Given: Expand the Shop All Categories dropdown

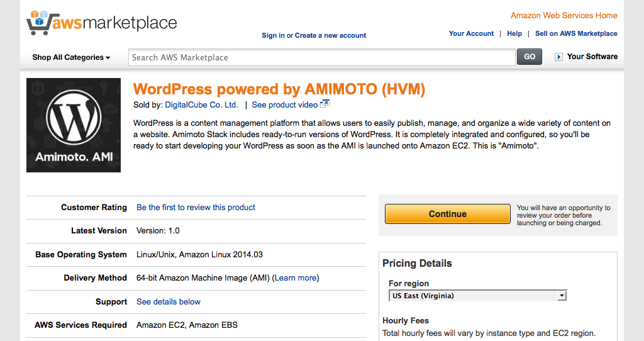Looking at the screenshot, I should coord(71,57).
